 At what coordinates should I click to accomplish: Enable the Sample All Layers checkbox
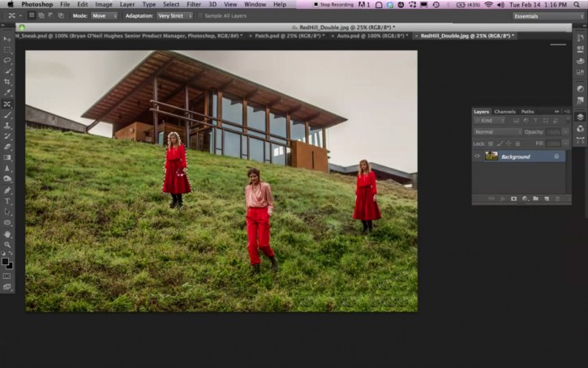click(200, 15)
